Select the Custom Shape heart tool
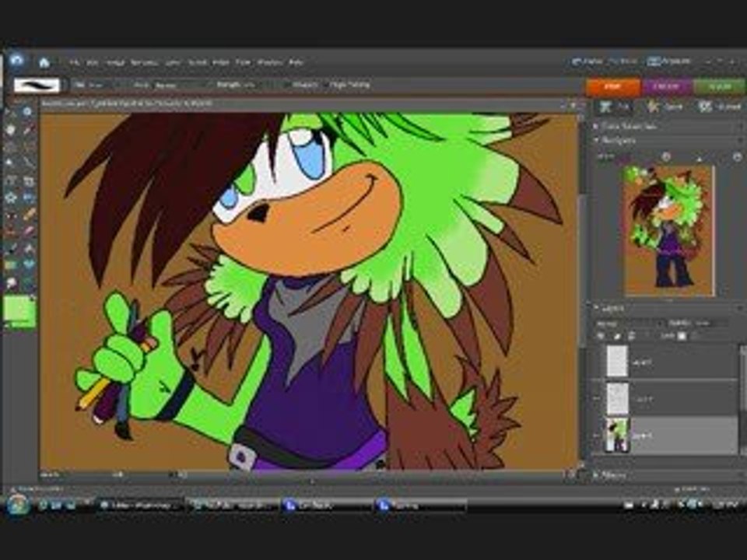Viewport: 747px width, 560px height. (x=28, y=264)
